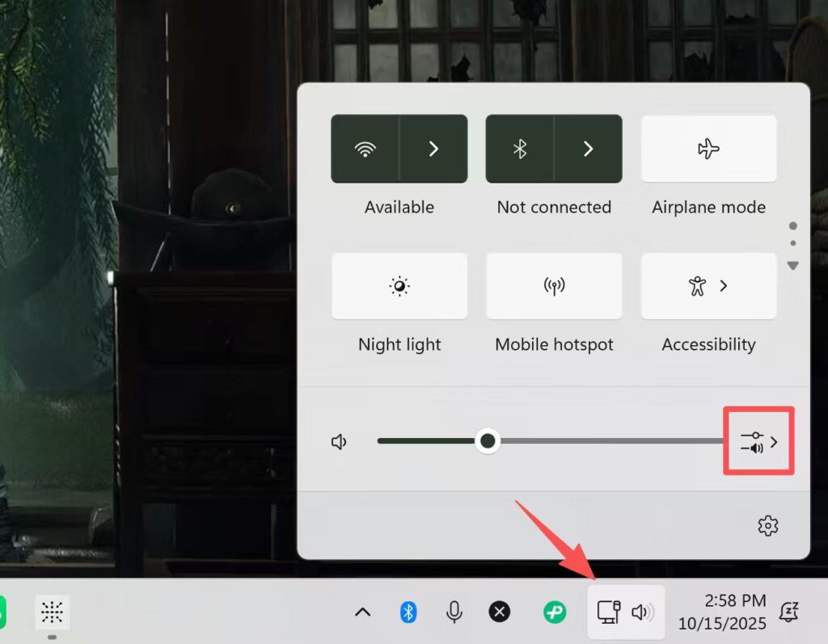Image resolution: width=828 pixels, height=644 pixels.
Task: Open the sound output selector
Action: tap(758, 442)
